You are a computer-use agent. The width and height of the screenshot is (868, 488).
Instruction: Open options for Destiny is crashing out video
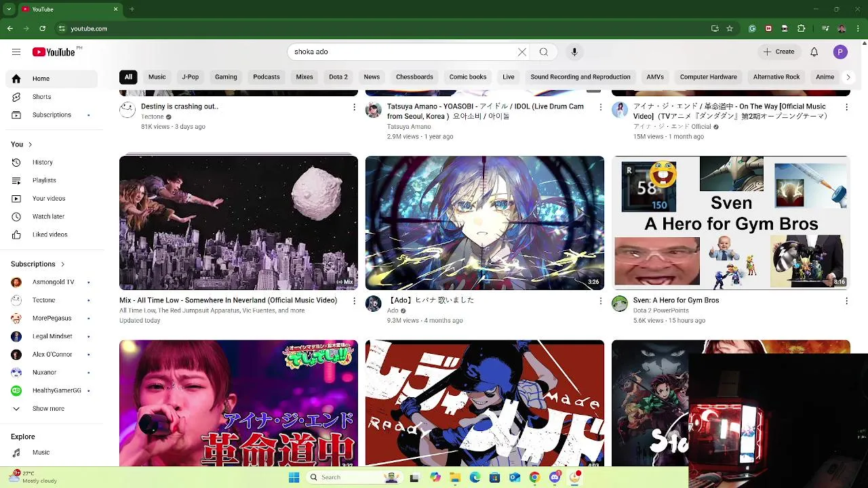(x=354, y=107)
